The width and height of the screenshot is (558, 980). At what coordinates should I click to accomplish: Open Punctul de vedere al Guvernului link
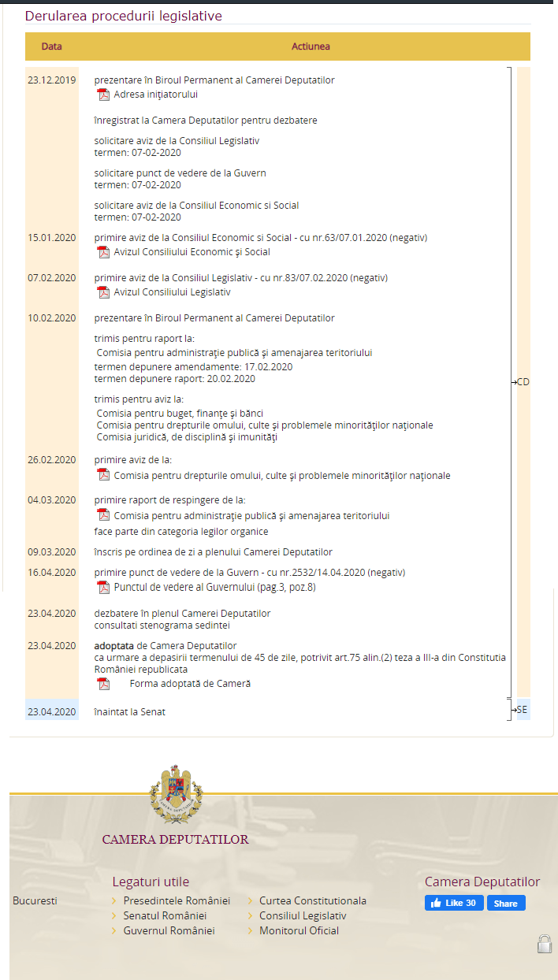[x=215, y=587]
